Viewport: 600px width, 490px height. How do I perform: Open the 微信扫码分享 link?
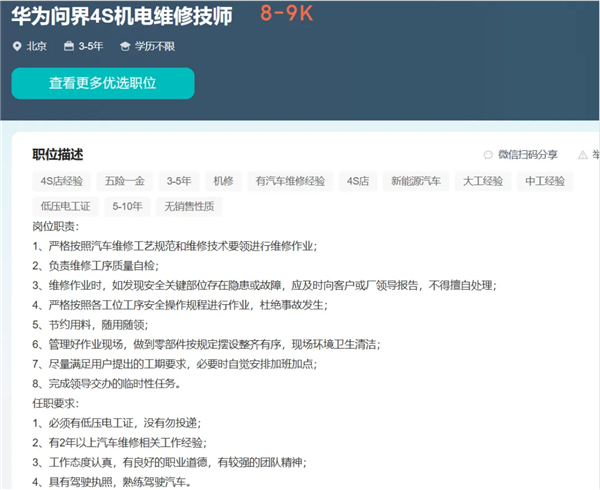527,155
